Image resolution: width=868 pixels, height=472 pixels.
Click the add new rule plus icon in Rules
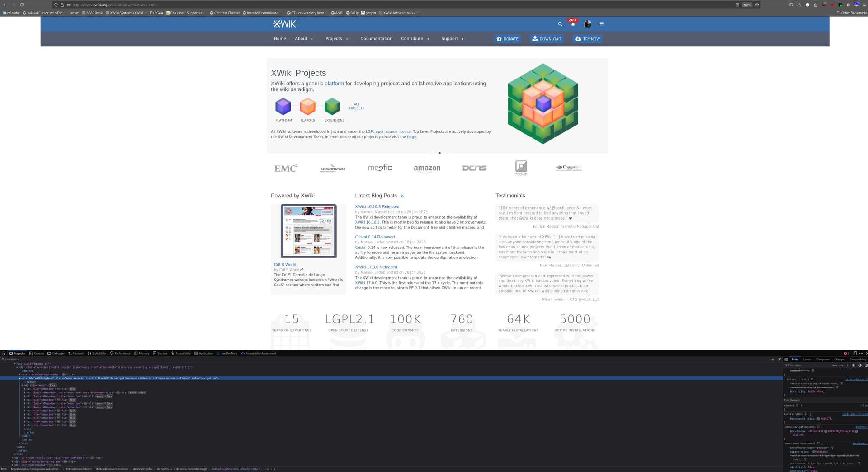click(847, 365)
